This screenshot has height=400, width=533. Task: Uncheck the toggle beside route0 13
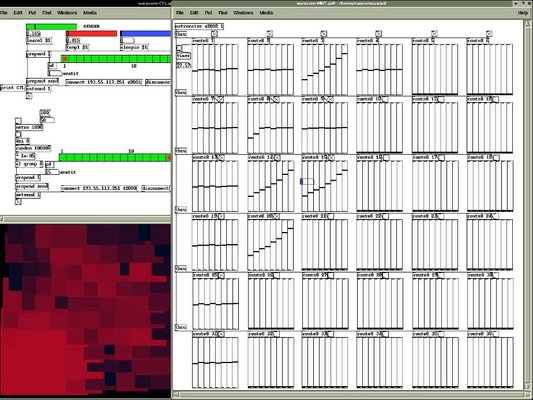pos(221,158)
